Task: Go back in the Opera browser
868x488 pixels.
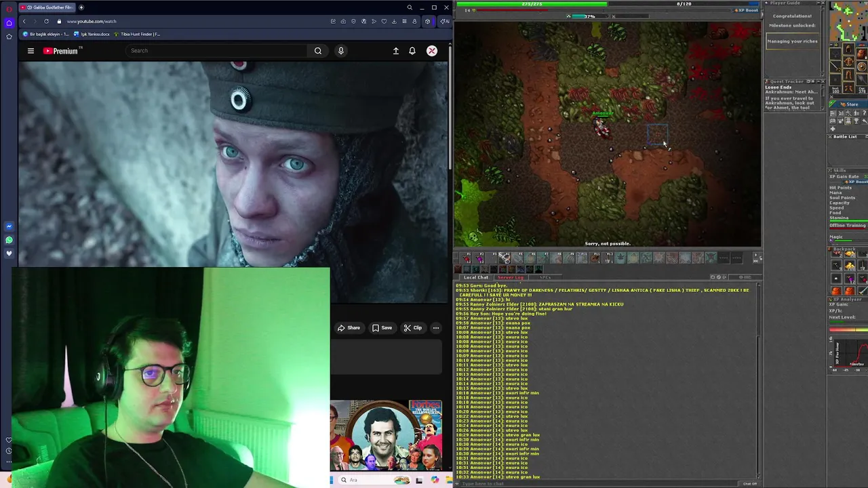Action: pyautogui.click(x=24, y=21)
